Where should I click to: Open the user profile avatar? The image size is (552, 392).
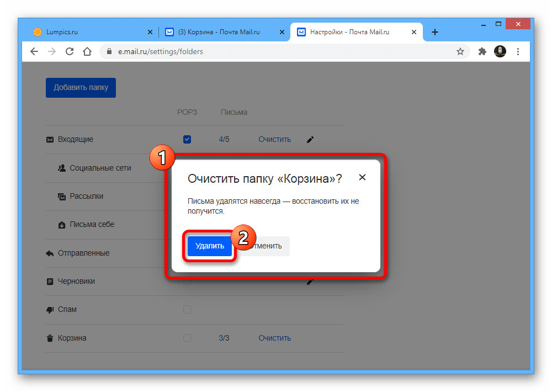pyautogui.click(x=500, y=51)
